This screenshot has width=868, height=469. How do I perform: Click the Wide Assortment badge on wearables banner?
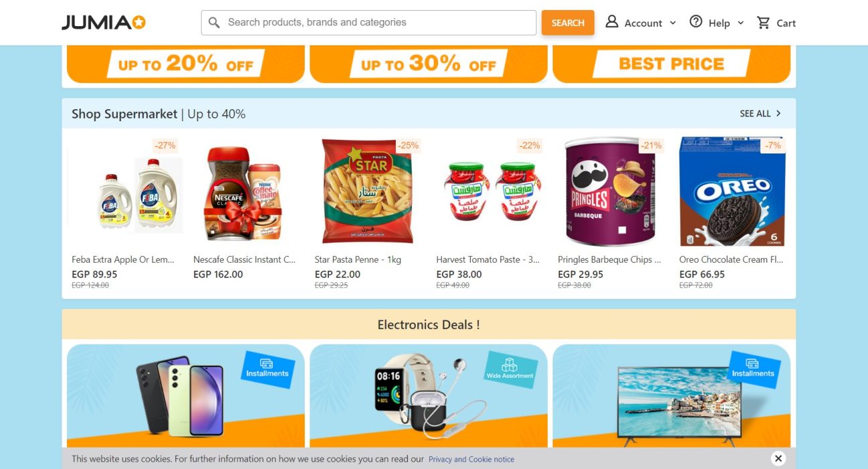(510, 370)
